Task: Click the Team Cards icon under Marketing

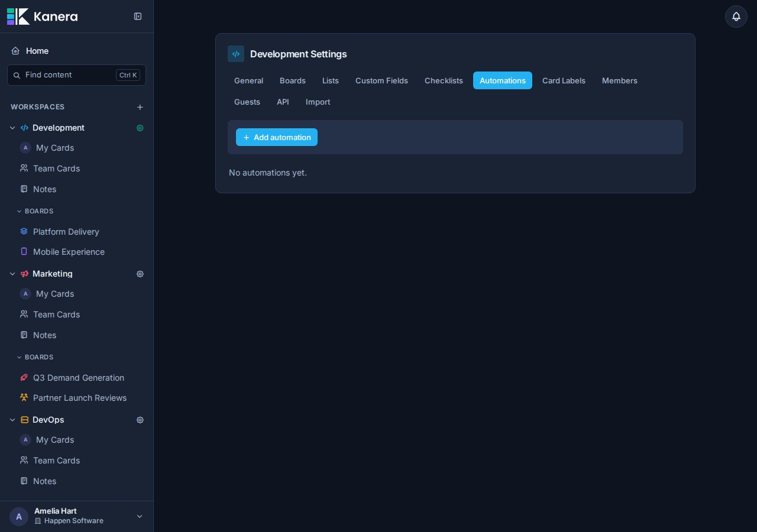Action: (24, 314)
